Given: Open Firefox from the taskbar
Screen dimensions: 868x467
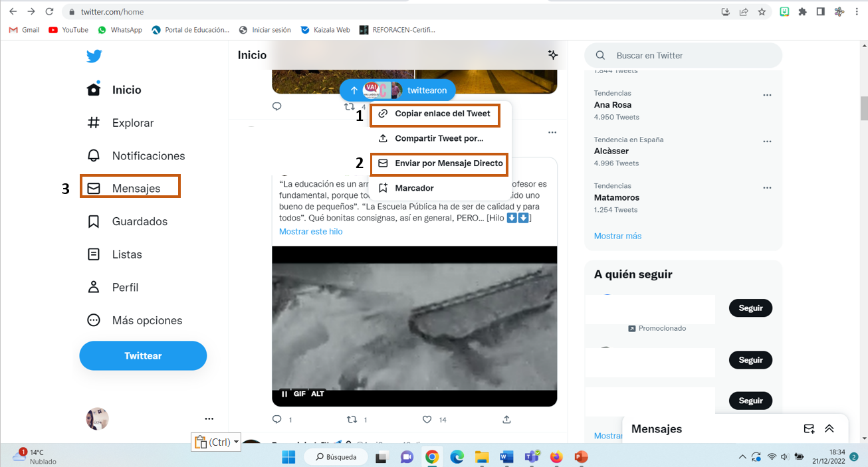Looking at the screenshot, I should click(556, 457).
